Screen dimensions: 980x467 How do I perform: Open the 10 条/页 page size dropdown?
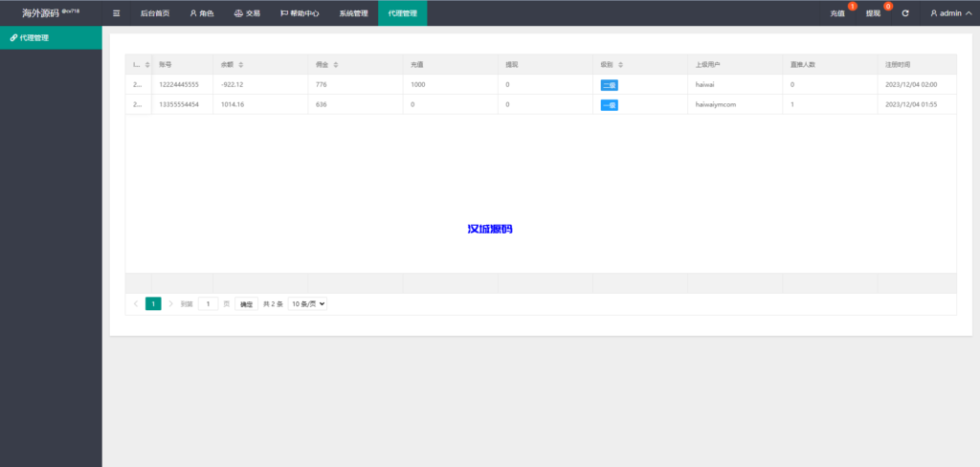pos(307,303)
